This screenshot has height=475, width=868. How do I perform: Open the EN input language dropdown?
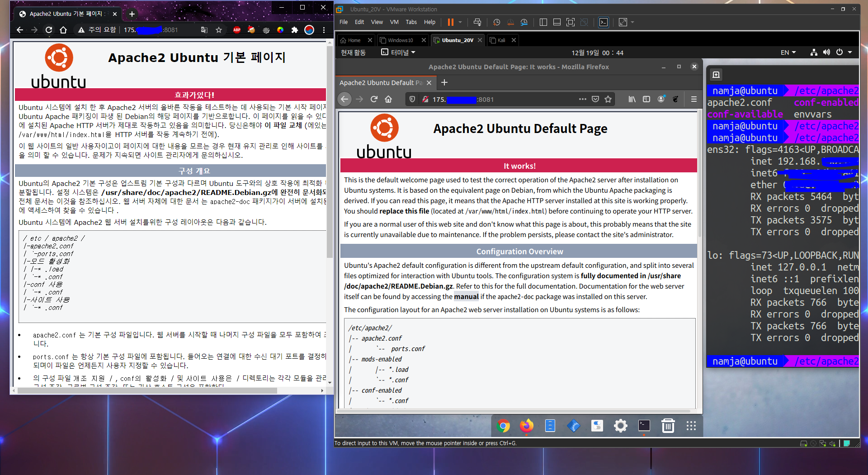point(788,52)
